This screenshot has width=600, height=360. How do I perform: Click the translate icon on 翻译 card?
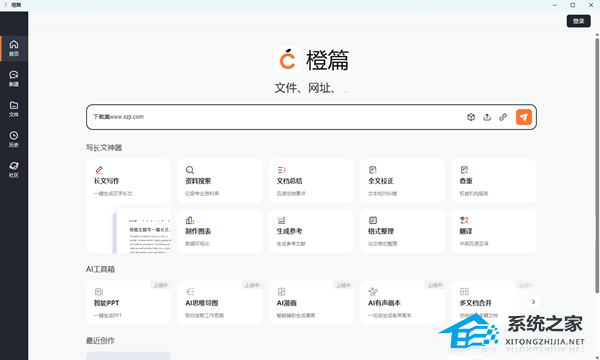coord(464,220)
